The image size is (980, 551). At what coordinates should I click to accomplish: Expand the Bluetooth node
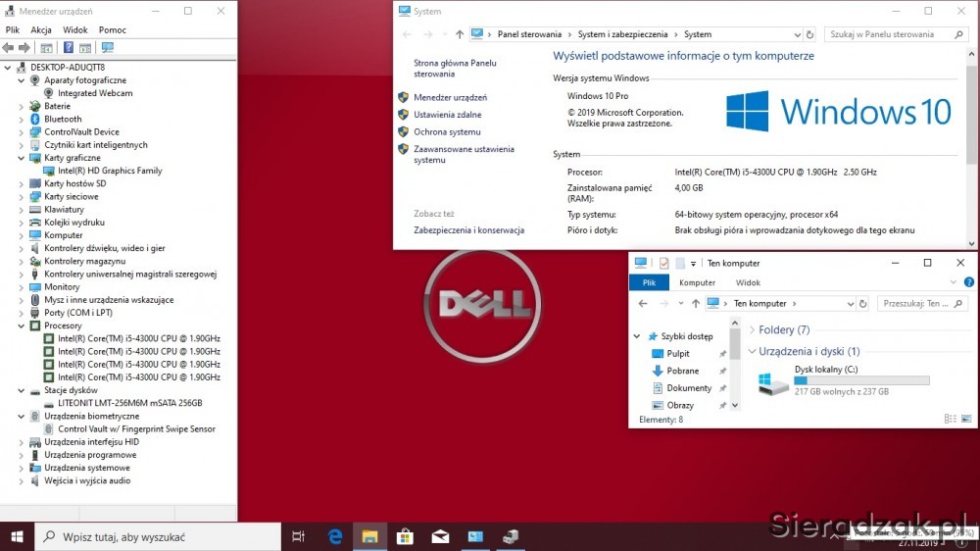[22, 119]
